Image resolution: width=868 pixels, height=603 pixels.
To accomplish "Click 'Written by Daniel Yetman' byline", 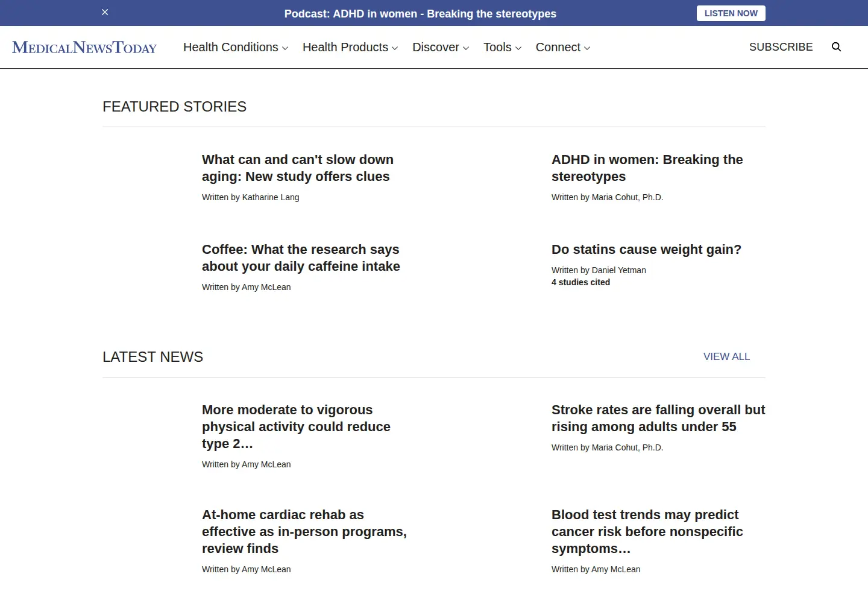I will (599, 270).
